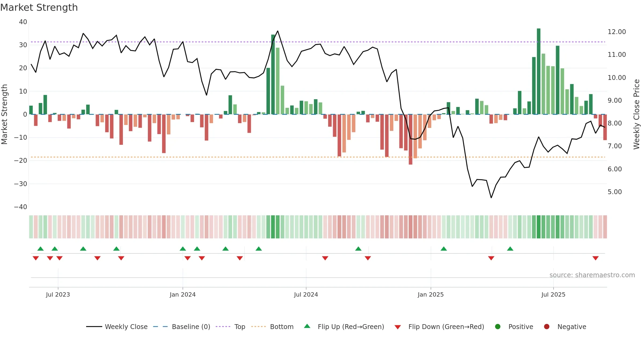Click the rightmost red flip-down marker
The width and height of the screenshot is (644, 362).
tap(595, 258)
